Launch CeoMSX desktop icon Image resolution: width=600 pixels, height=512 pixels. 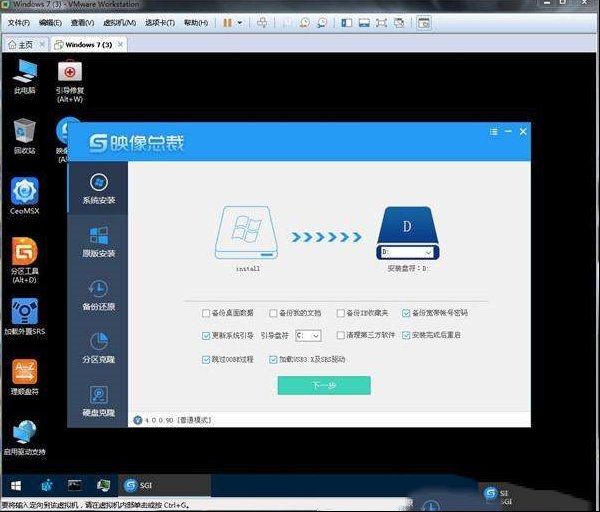coord(24,196)
